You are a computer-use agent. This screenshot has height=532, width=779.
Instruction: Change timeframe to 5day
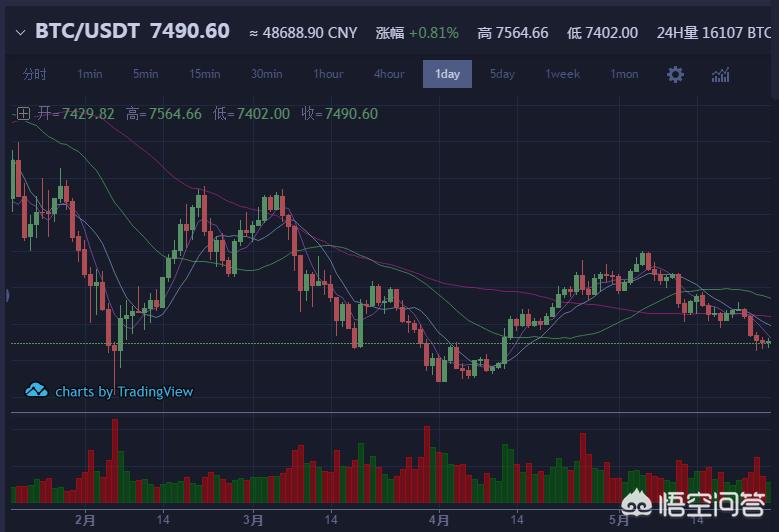click(x=502, y=75)
